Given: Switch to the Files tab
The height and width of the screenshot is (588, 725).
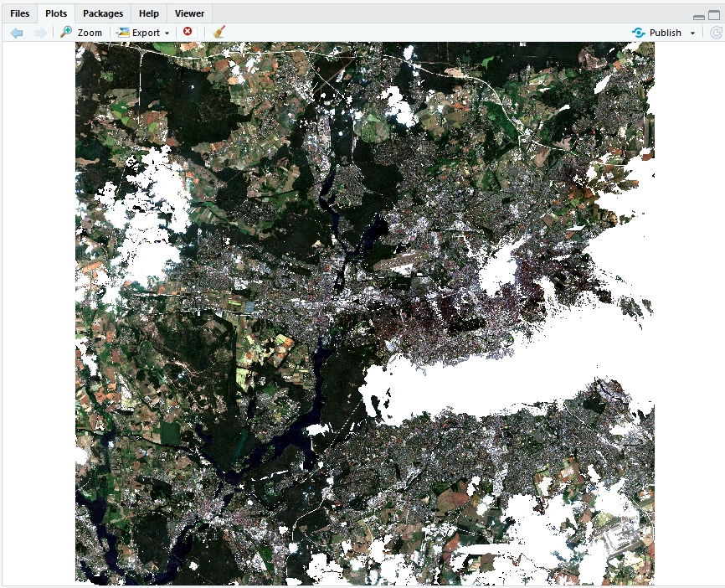Looking at the screenshot, I should click(19, 13).
